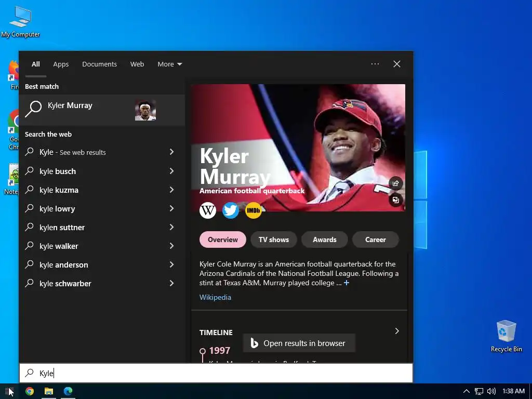The image size is (532, 399).
Task: Switch to the Documents search tab
Action: click(x=99, y=64)
